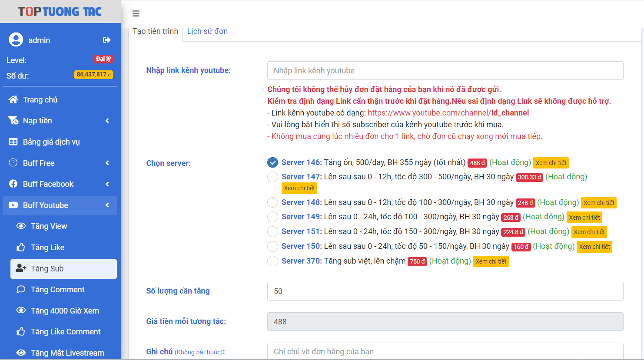The image size is (644, 360).
Task: Click the Buff Youtube play icon
Action: click(x=13, y=205)
